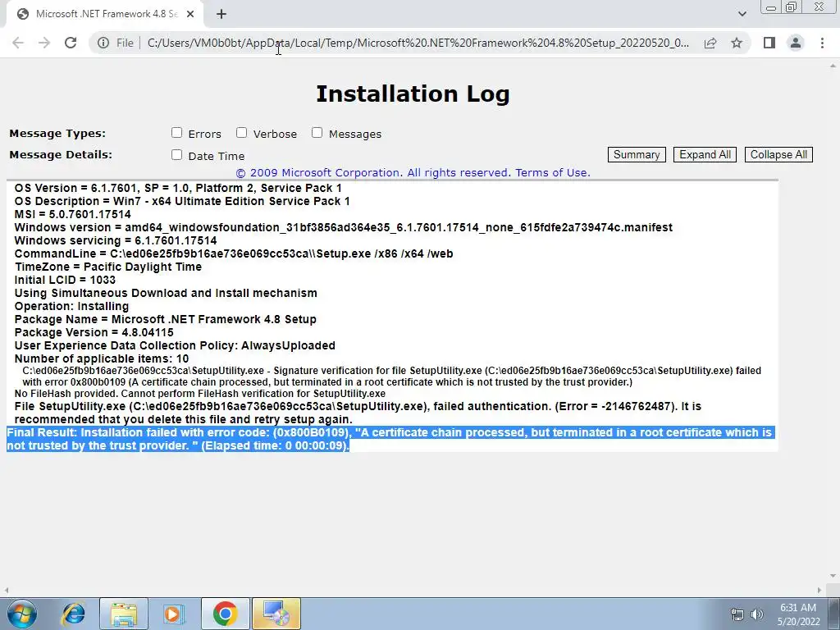Screen dimensions: 840x630
Task: Switch to Google Chrome on taskbar
Action: [225, 614]
